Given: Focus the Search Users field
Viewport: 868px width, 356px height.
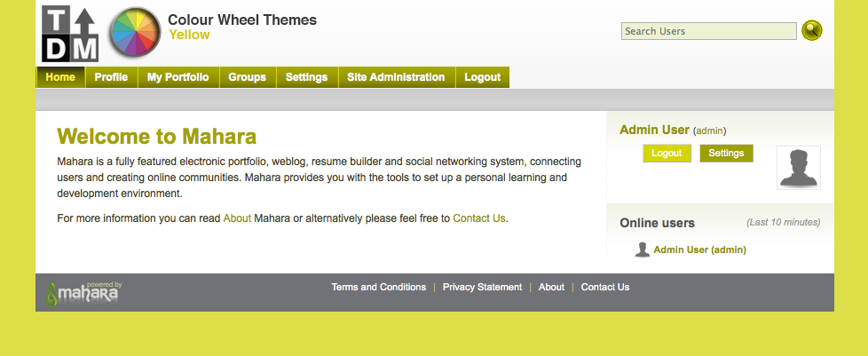Looking at the screenshot, I should pyautogui.click(x=708, y=31).
